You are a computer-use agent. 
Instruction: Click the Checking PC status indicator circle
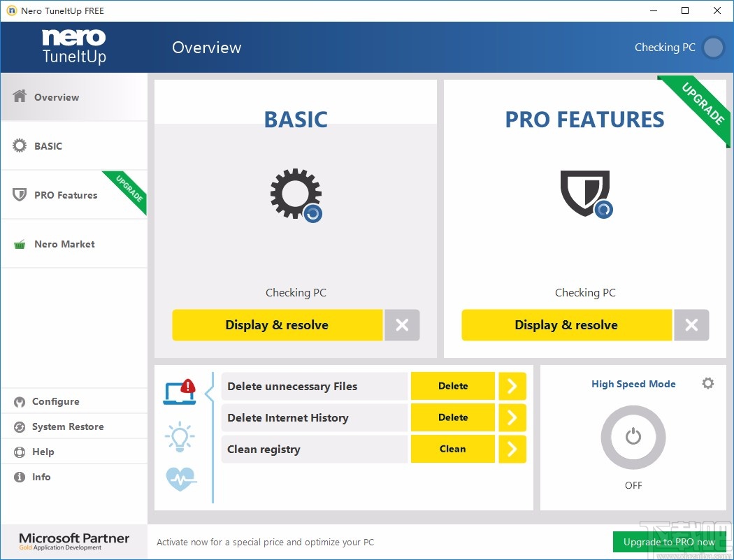714,48
